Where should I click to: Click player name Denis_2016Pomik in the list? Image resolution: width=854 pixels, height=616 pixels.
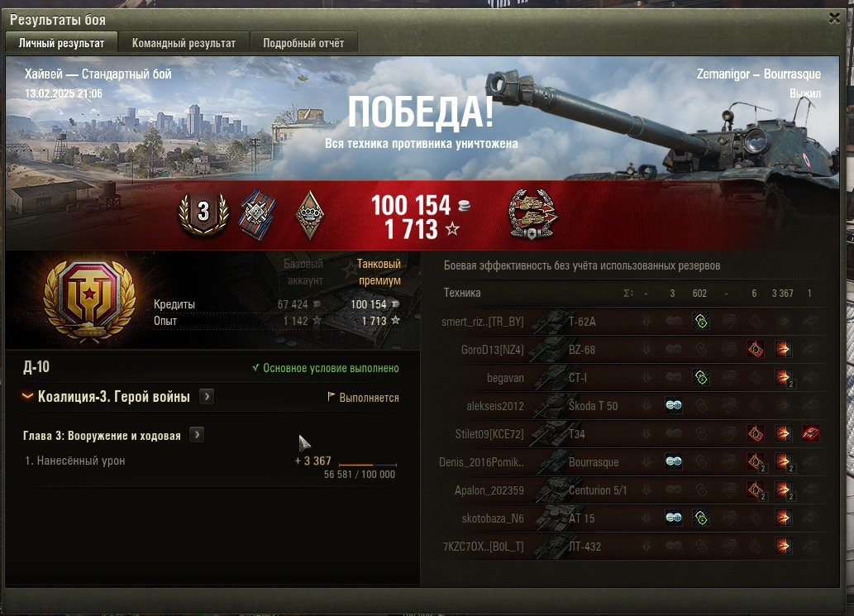pyautogui.click(x=481, y=462)
